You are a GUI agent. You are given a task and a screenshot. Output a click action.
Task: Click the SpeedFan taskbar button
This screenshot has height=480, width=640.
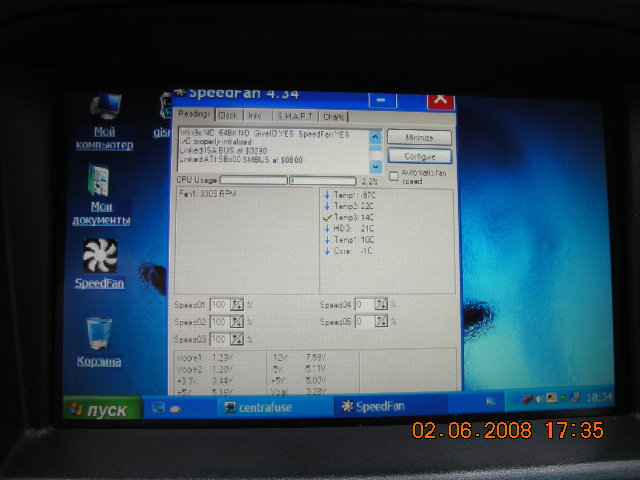390,407
